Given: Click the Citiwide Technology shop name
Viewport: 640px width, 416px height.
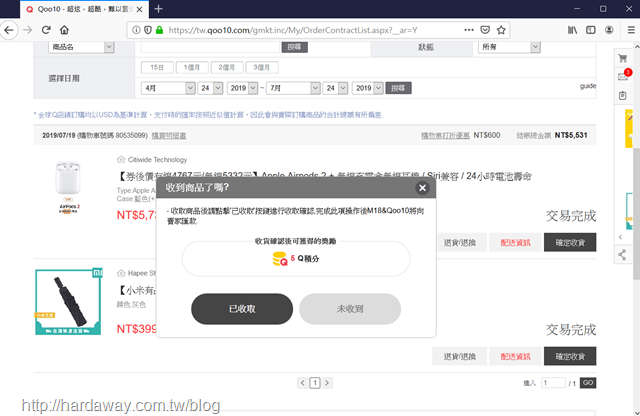Looking at the screenshot, I should click(158, 160).
